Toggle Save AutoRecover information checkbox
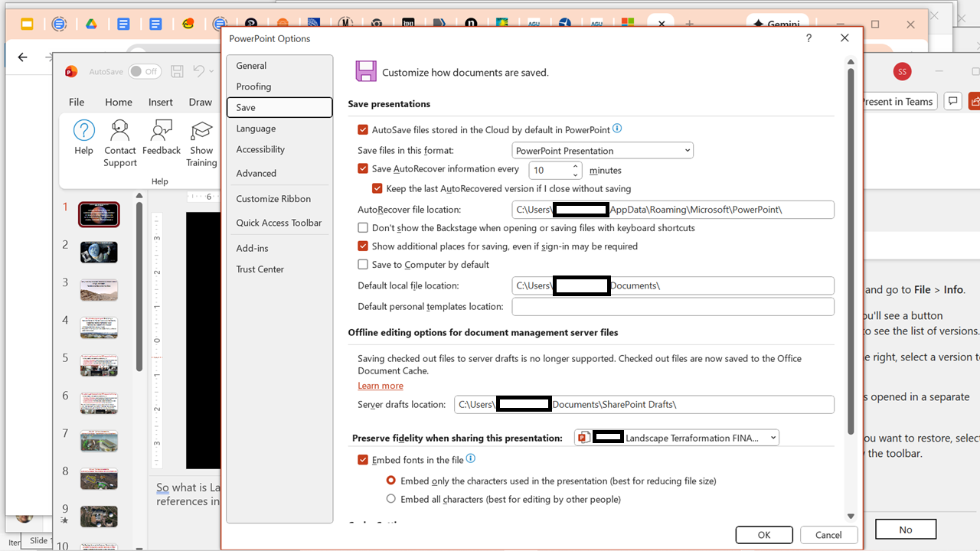Image resolution: width=980 pixels, height=551 pixels. click(363, 169)
